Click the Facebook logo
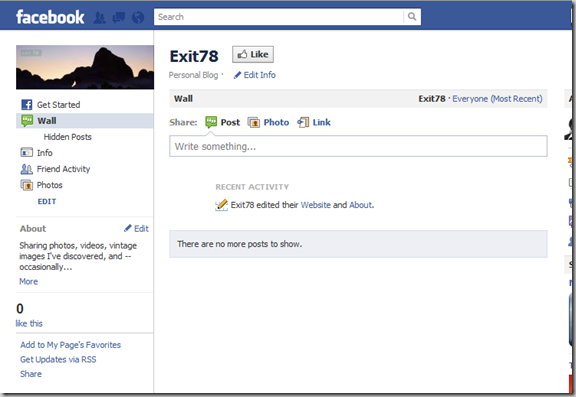 (50, 17)
